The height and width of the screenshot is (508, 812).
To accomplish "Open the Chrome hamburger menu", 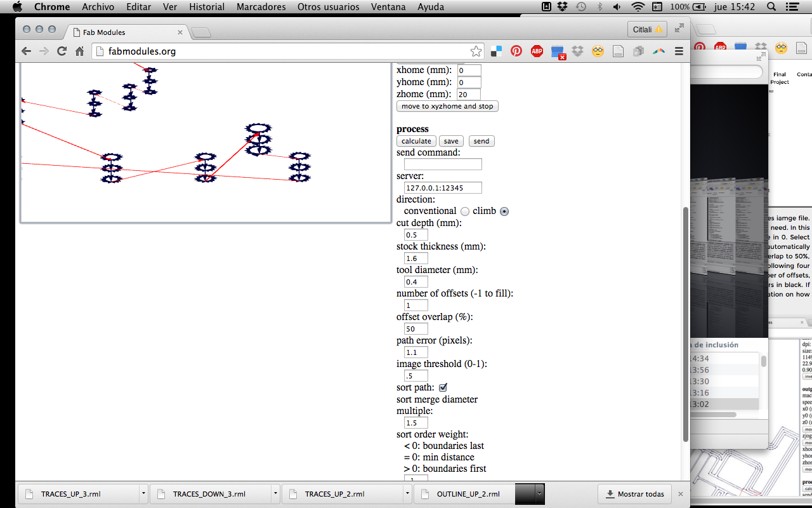I will point(679,51).
